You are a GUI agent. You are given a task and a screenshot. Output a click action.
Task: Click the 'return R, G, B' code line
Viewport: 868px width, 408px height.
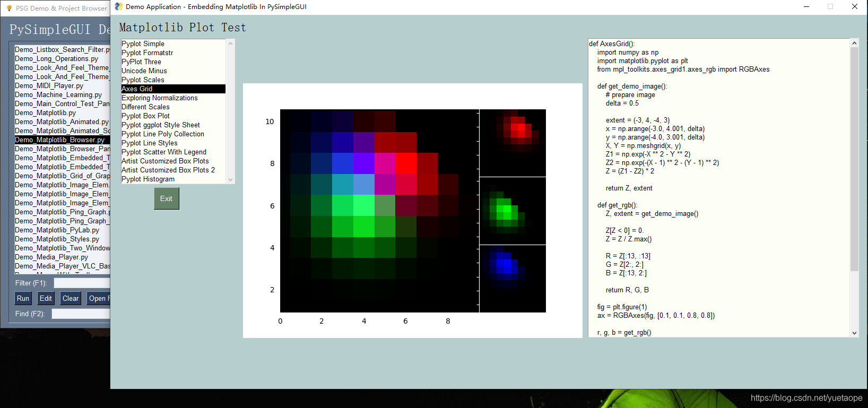627,290
